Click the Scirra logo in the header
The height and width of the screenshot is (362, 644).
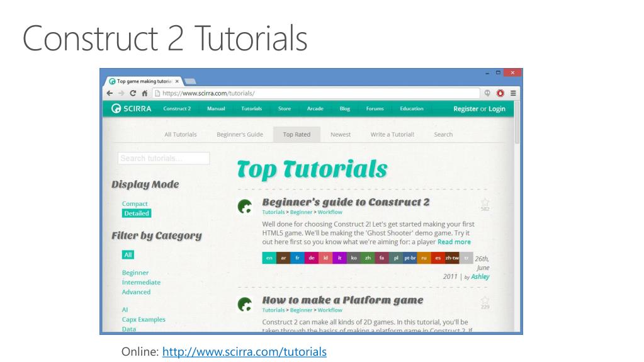click(132, 109)
